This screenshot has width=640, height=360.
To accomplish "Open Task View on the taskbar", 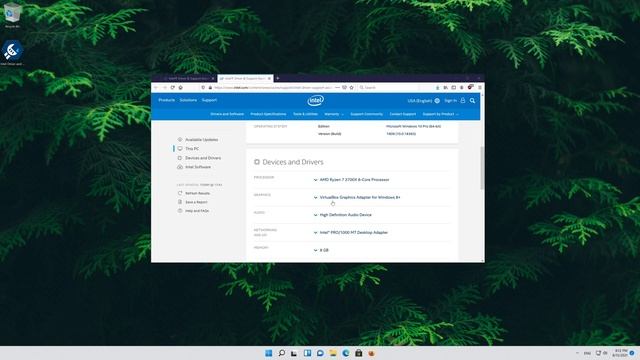I will coord(294,353).
